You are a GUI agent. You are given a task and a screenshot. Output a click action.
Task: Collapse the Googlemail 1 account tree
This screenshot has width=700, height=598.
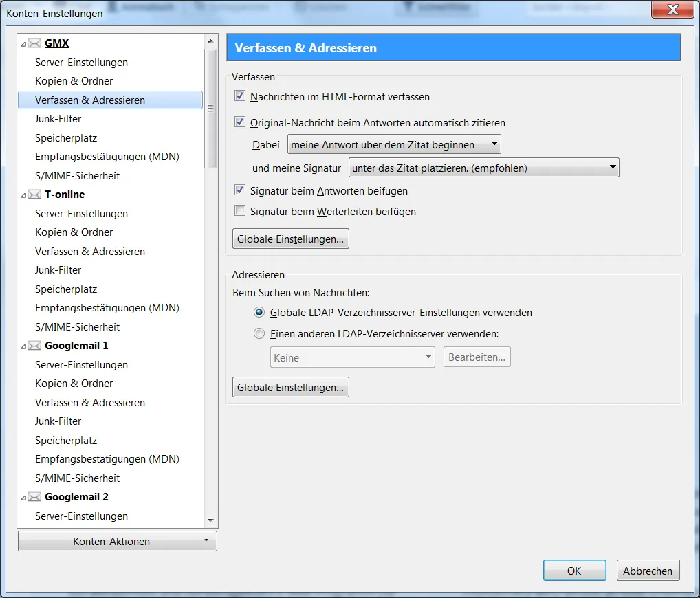tap(23, 346)
